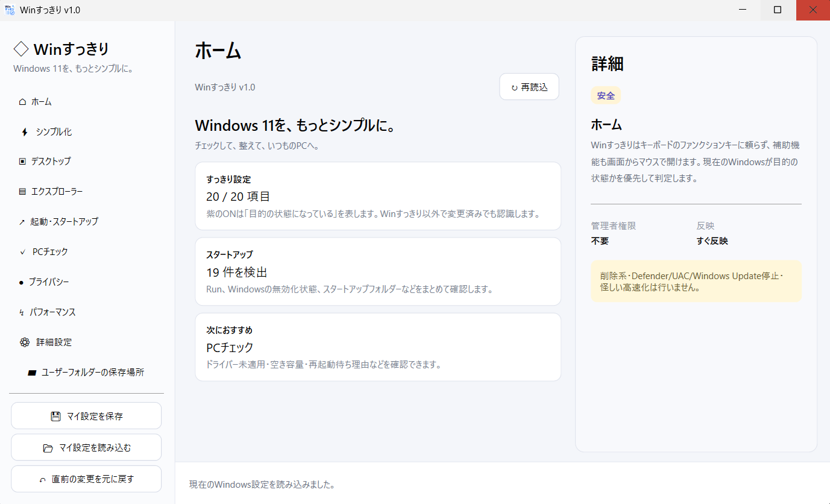The height and width of the screenshot is (504, 830).
Task: Select ユーザーフォルダーの保存場所 entry
Action: pos(87,373)
